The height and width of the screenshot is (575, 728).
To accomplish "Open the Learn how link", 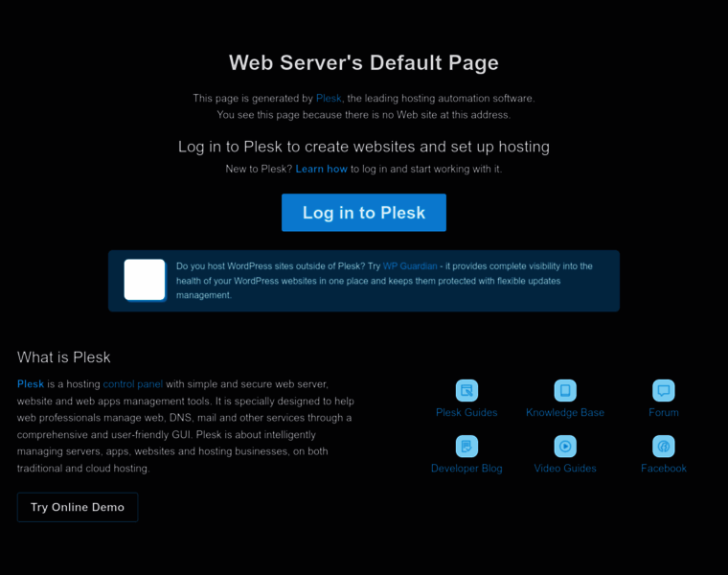I will pos(321,169).
